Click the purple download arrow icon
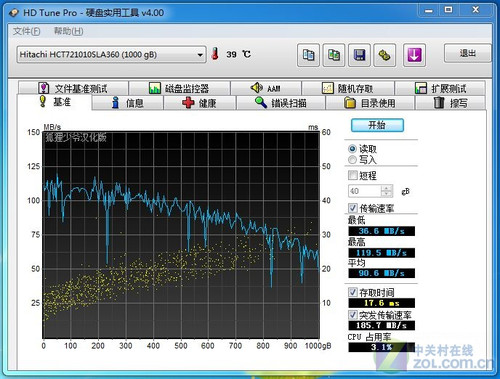This screenshot has height=379, width=500. point(414,55)
